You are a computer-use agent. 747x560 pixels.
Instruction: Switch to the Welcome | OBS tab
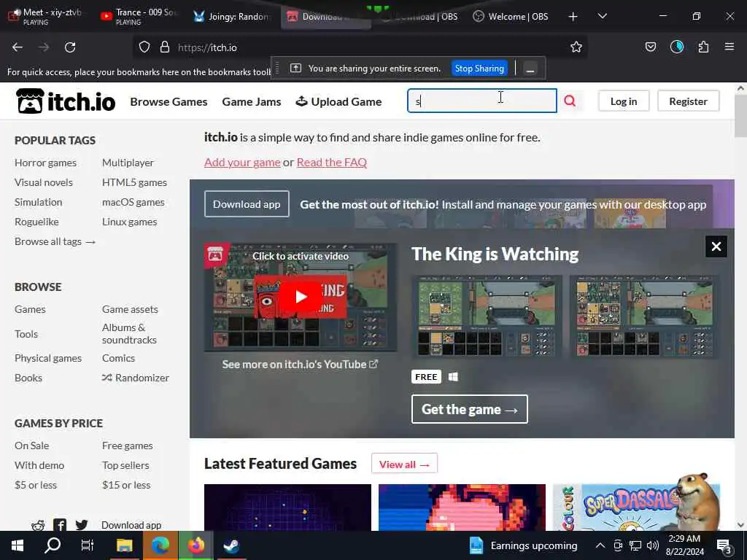[511, 16]
